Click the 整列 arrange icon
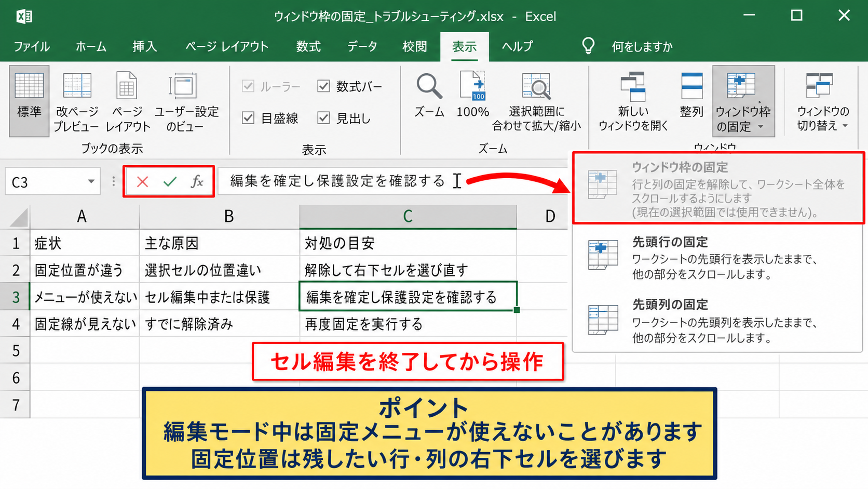The image size is (868, 489). pyautogui.click(x=691, y=86)
